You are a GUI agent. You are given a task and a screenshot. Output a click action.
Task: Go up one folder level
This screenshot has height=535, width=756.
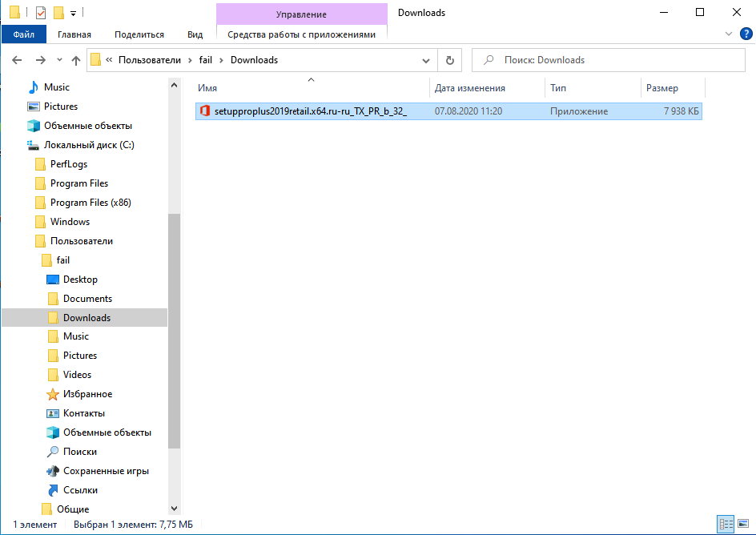pos(76,60)
